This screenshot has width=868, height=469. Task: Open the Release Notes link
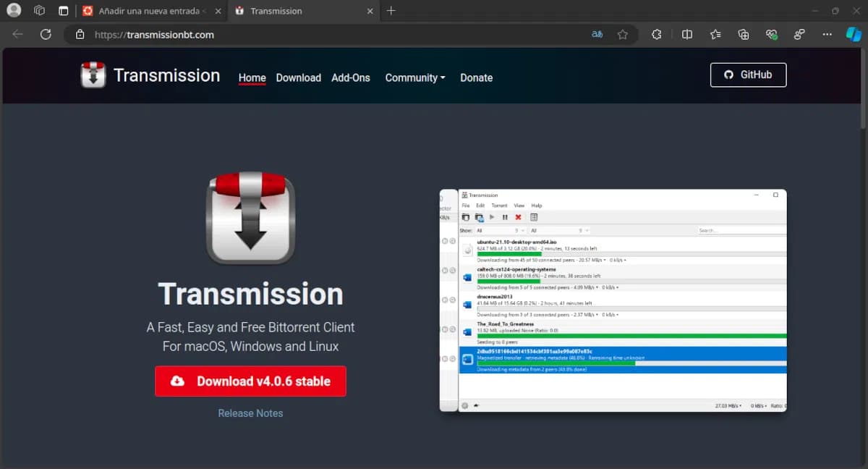[x=250, y=413]
